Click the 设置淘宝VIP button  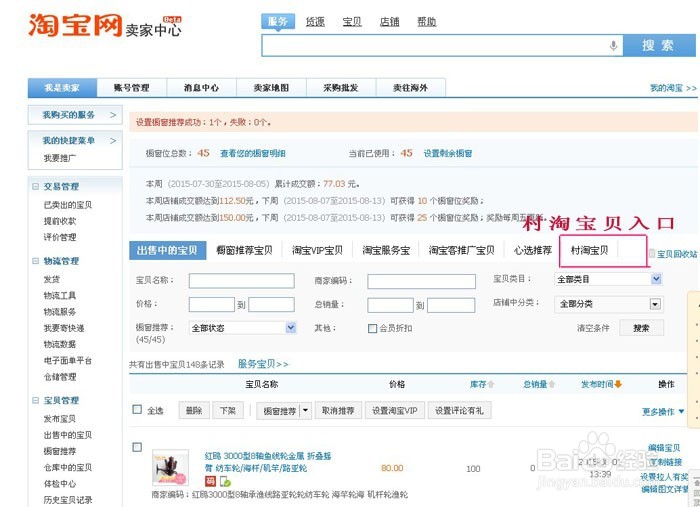pyautogui.click(x=395, y=410)
